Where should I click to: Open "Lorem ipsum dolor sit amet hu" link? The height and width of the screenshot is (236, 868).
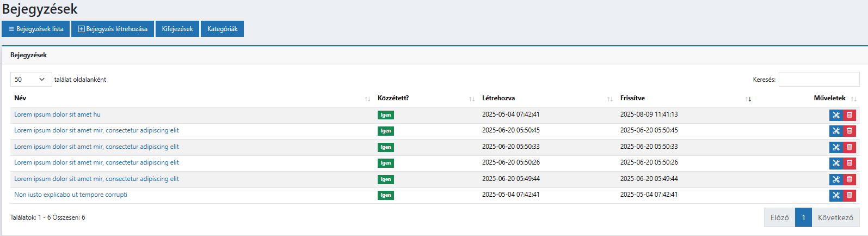tap(57, 114)
